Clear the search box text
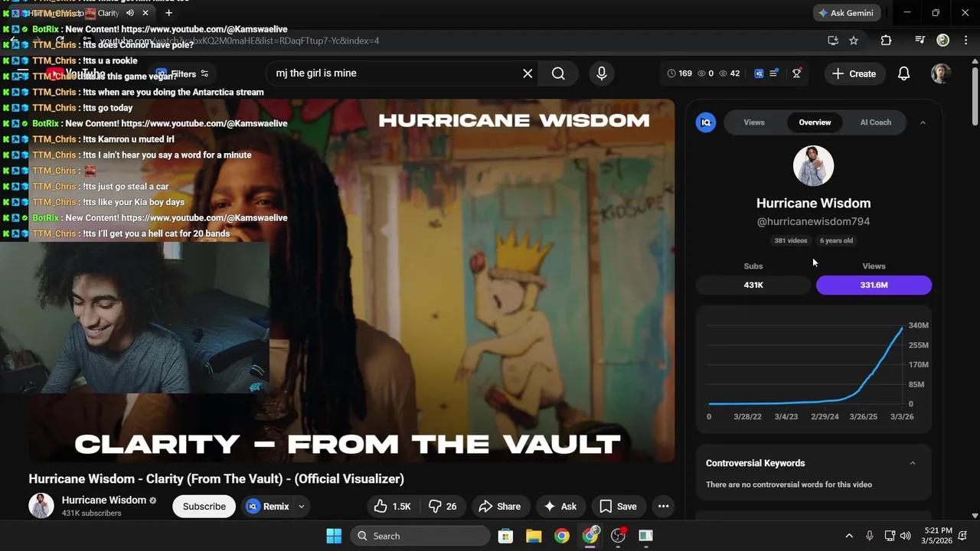Screen dimensions: 980x551 (x=528, y=73)
